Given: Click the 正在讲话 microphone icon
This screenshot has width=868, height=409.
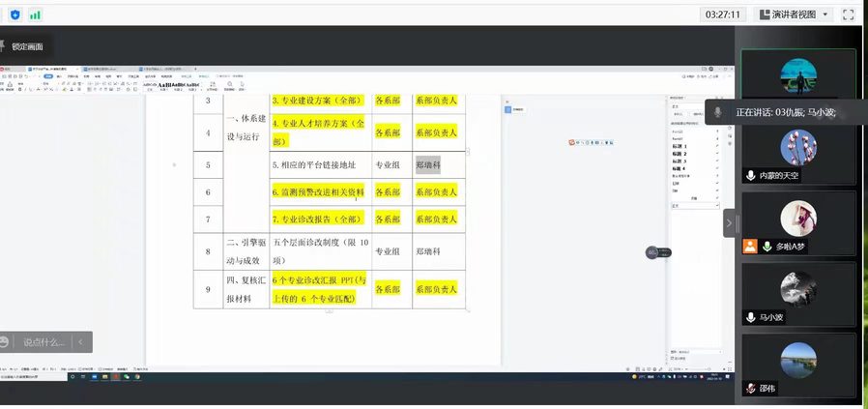Looking at the screenshot, I should [717, 112].
